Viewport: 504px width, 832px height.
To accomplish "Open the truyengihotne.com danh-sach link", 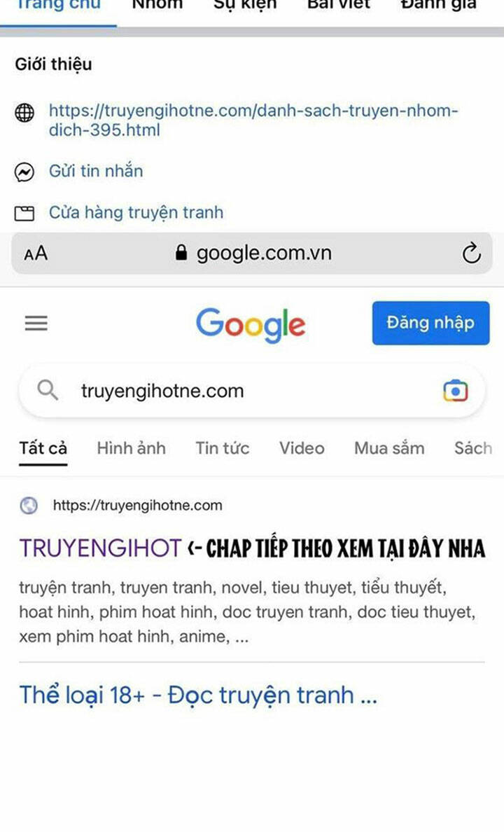I will pos(253,120).
